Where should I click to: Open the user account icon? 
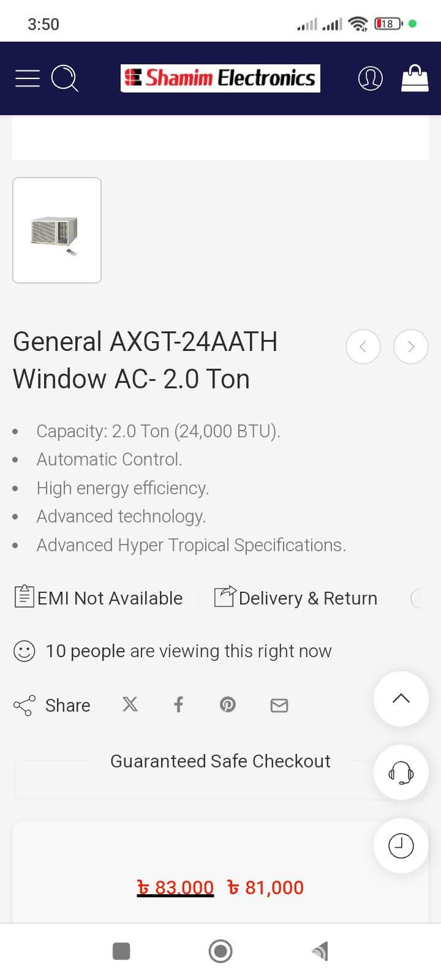tap(370, 78)
